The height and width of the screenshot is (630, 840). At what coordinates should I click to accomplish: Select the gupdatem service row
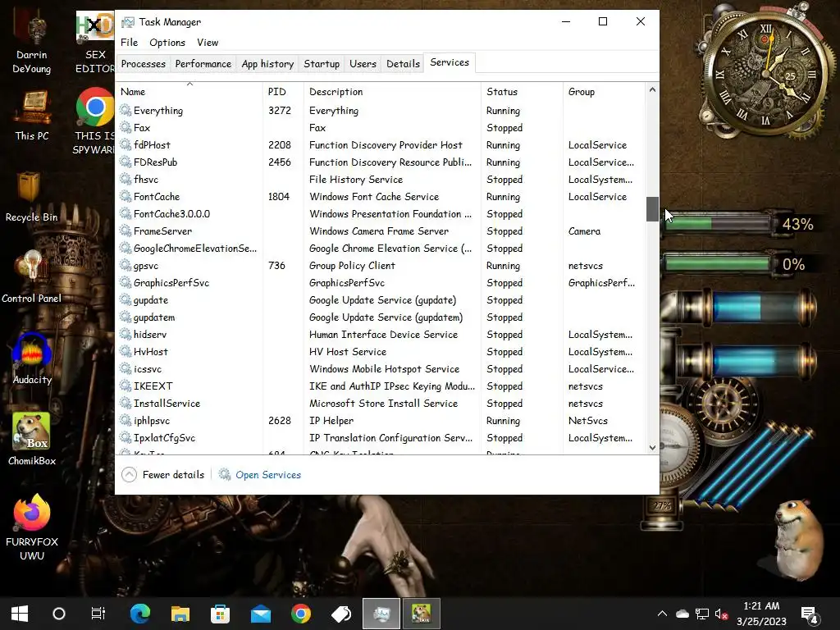tap(381, 317)
